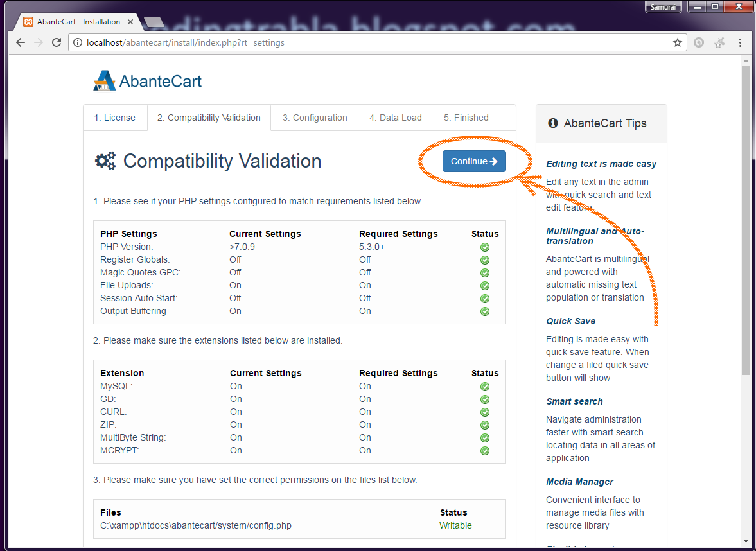Click CURL status check icon
The image size is (756, 551).
485,412
